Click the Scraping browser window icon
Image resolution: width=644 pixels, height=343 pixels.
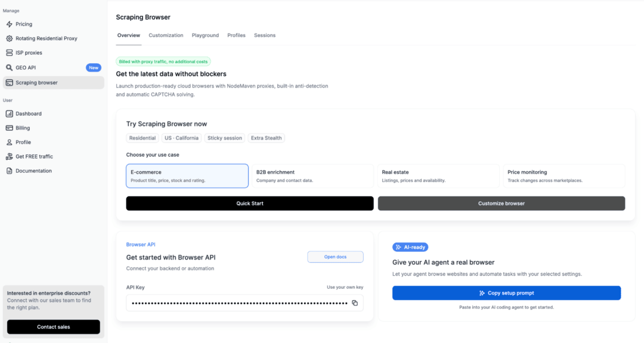coord(9,83)
